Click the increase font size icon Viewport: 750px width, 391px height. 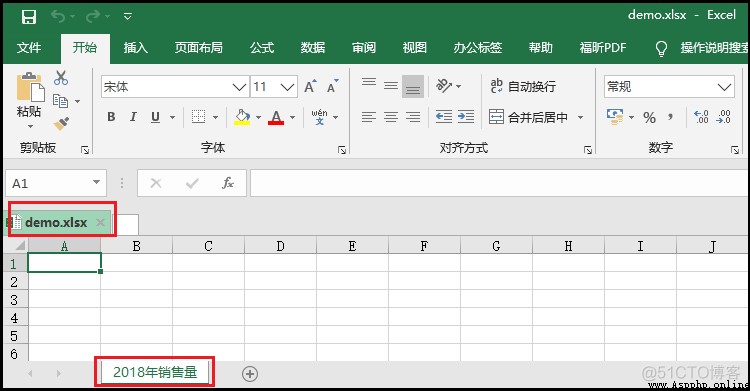point(310,86)
